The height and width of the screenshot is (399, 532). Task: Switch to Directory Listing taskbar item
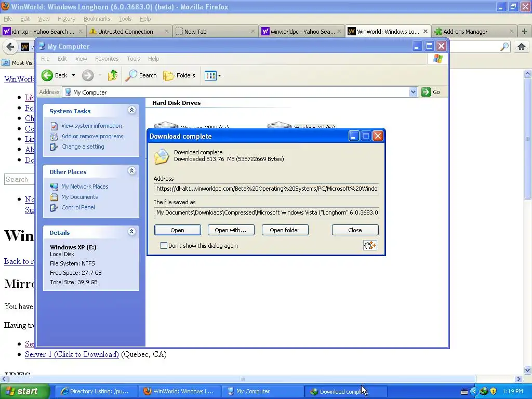click(x=96, y=391)
